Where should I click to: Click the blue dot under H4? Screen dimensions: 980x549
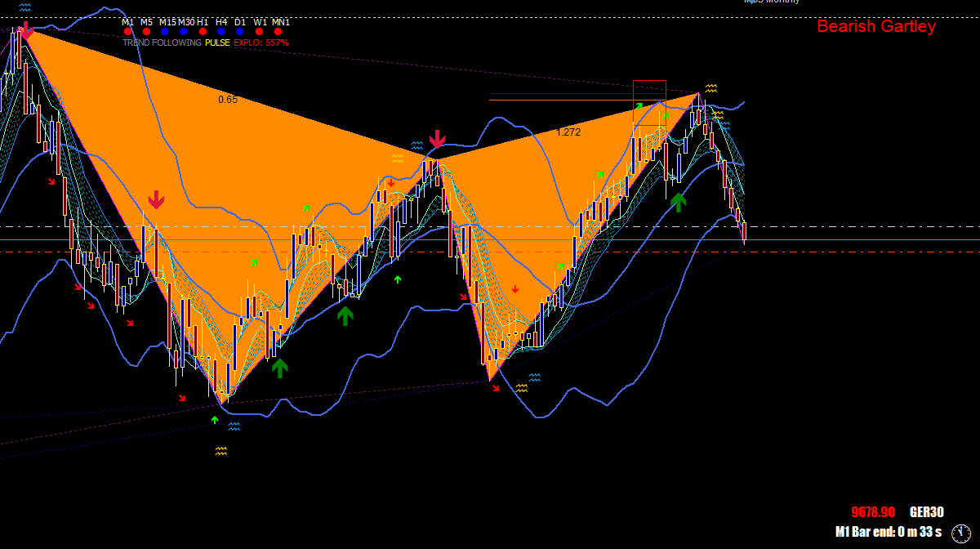[221, 31]
